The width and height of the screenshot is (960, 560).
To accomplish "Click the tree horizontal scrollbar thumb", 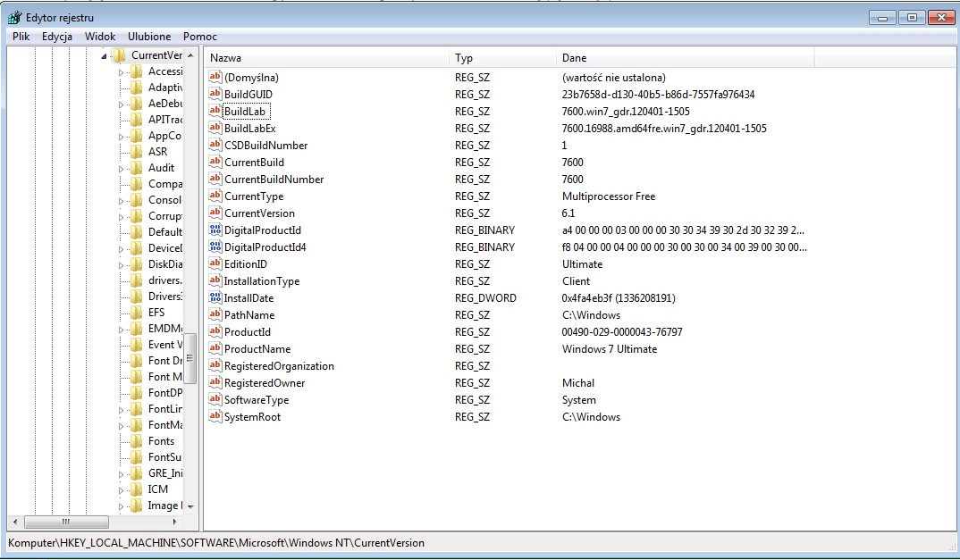I will tap(66, 522).
